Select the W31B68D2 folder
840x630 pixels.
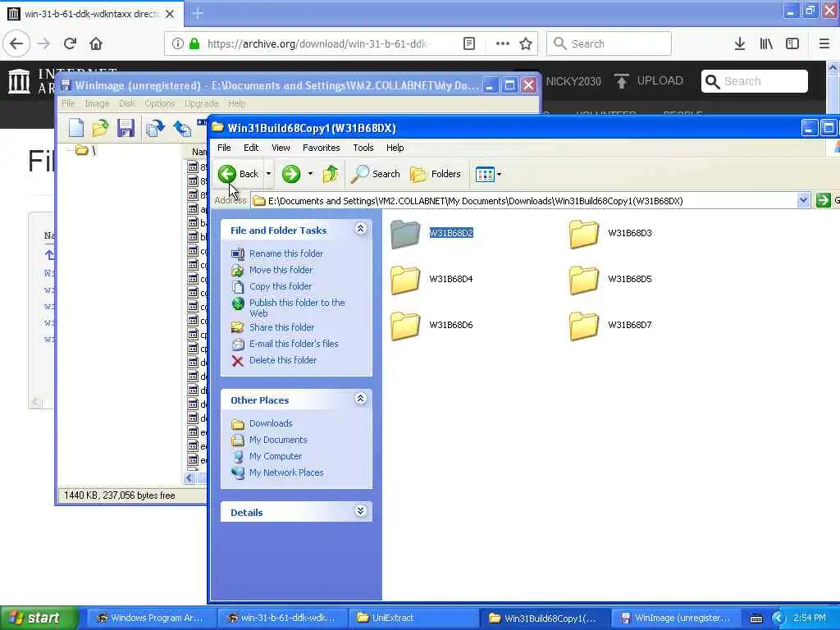click(x=431, y=234)
